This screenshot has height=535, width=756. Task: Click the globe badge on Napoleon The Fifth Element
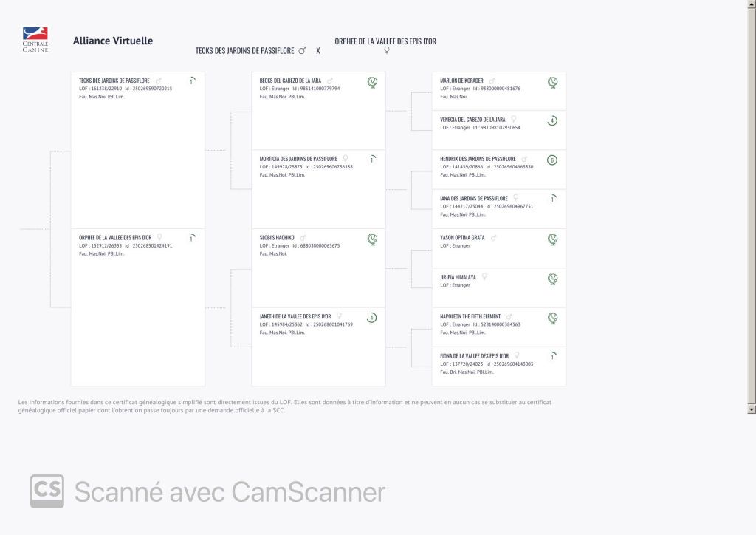coord(553,318)
